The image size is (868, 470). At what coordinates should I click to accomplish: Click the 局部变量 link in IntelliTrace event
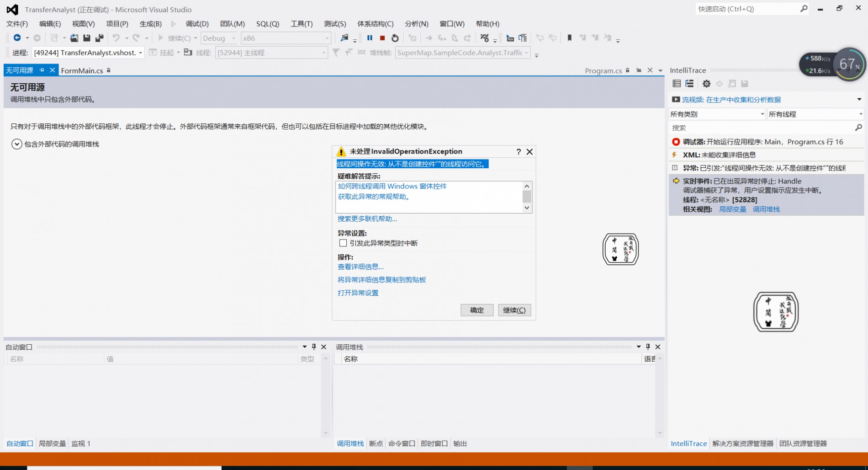[x=733, y=209]
